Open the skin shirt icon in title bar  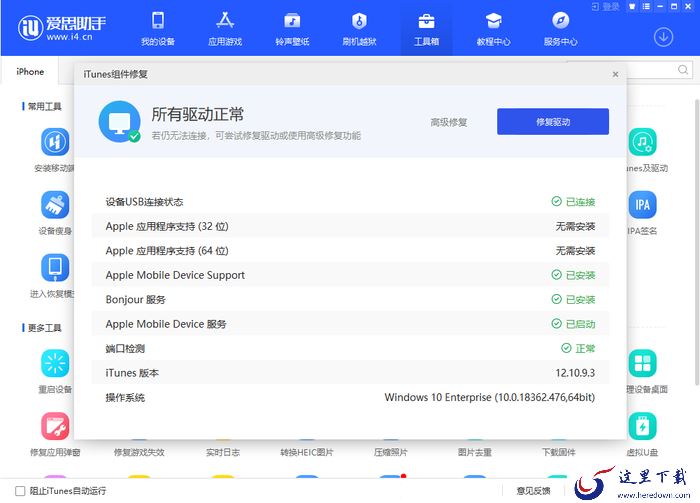point(632,6)
